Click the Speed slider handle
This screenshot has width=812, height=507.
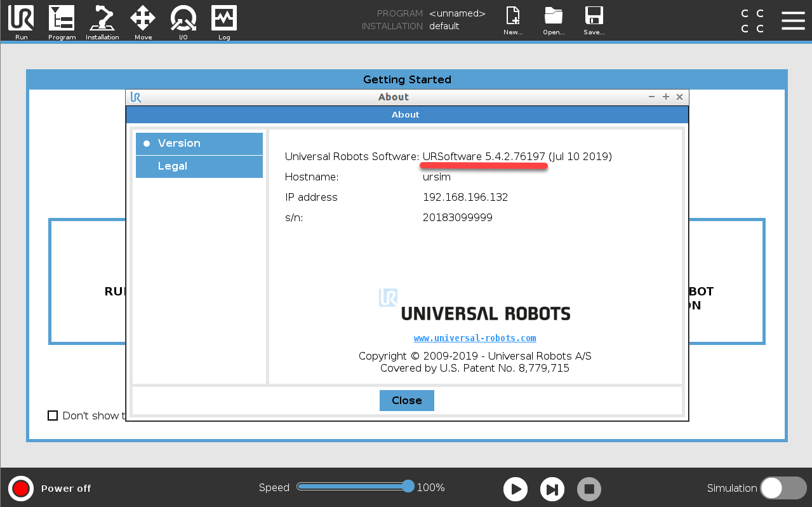coord(408,487)
